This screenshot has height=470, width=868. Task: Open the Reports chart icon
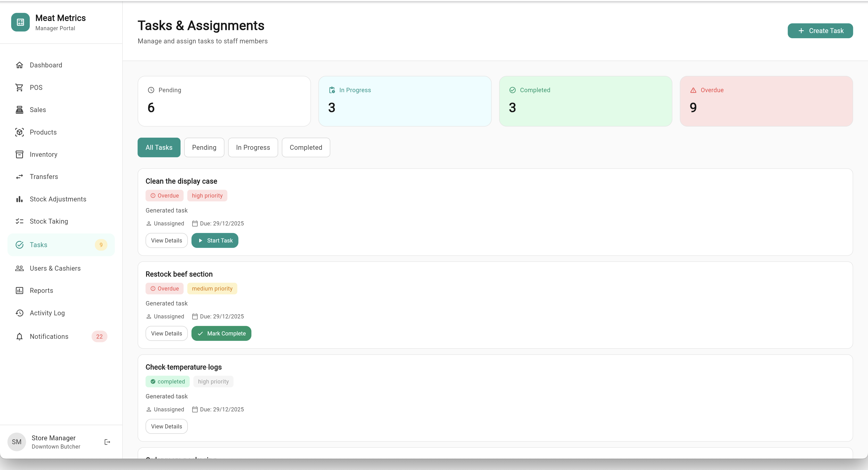tap(20, 291)
